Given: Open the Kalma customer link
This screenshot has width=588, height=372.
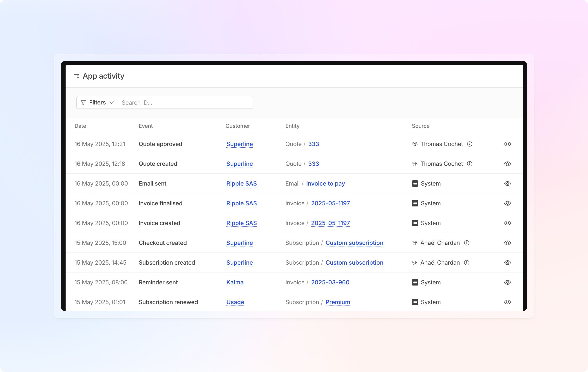Looking at the screenshot, I should [235, 283].
